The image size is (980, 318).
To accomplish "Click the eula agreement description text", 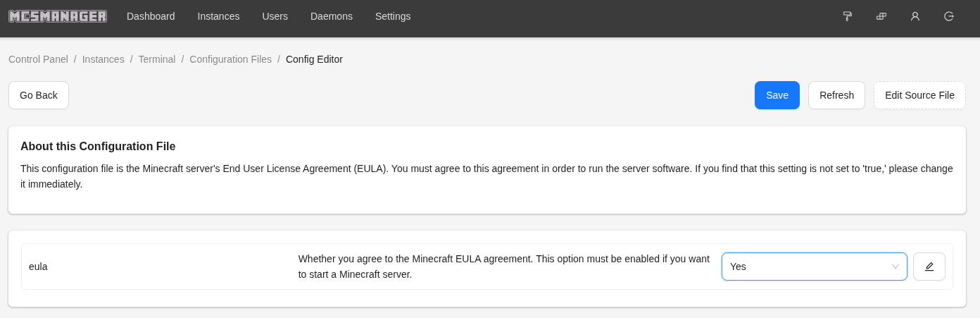I will tap(504, 267).
